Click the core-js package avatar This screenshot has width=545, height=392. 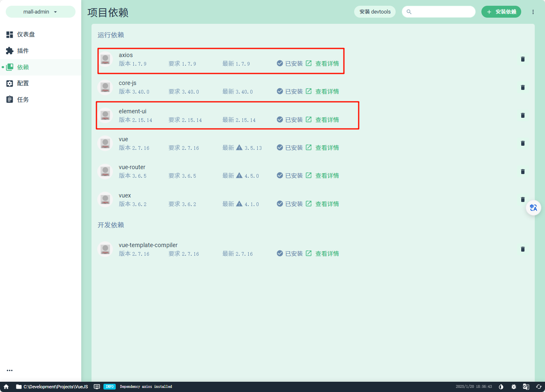(105, 87)
